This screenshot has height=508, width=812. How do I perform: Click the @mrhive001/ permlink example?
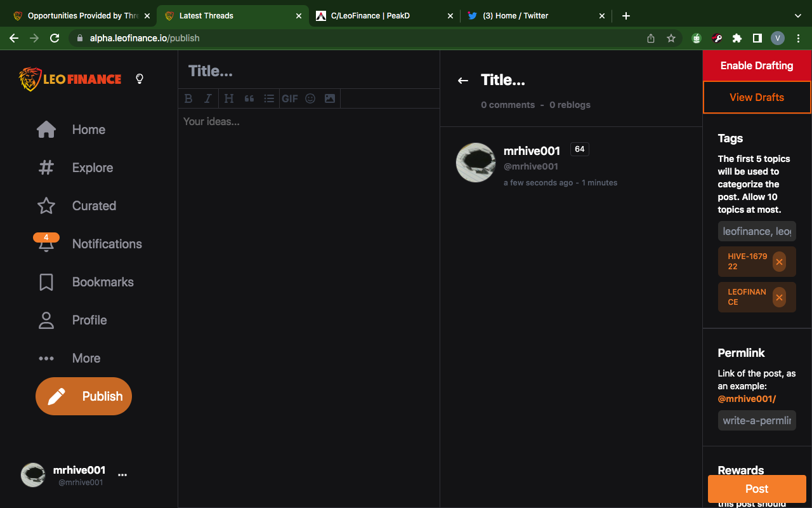tap(747, 399)
